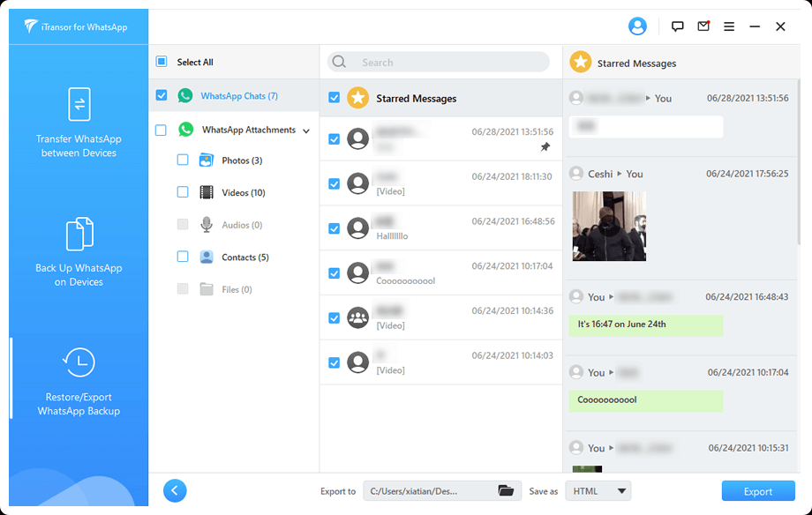Click the Ceshi sender avatar in preview

point(576,174)
